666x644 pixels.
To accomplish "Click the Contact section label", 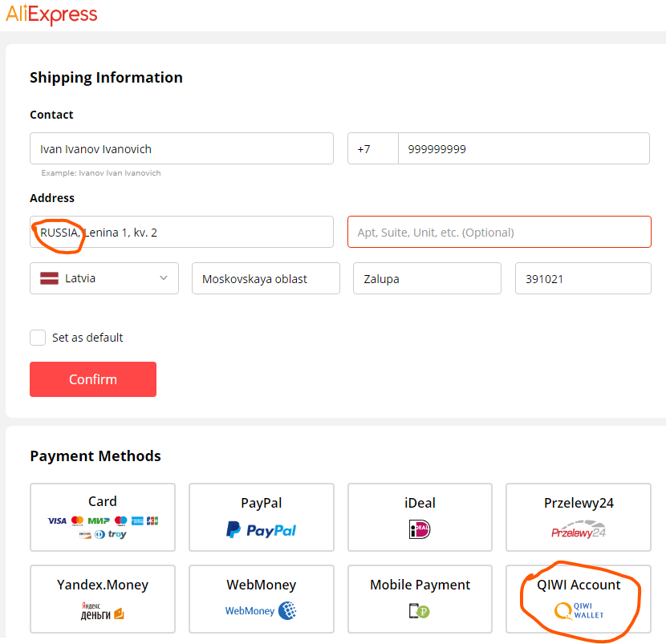I will point(51,115).
